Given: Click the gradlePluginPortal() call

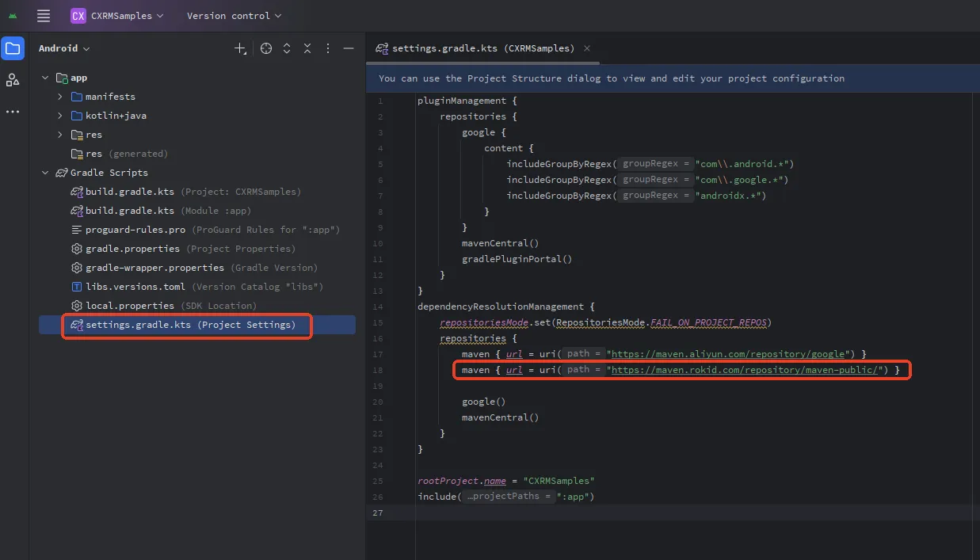Looking at the screenshot, I should point(517,259).
